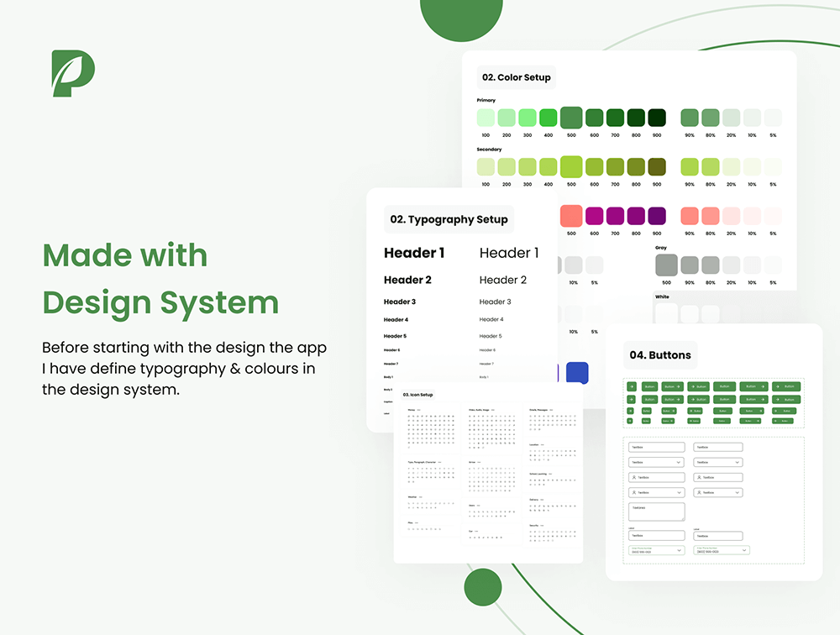Click the blue rounded square behind the typography card

577,373
